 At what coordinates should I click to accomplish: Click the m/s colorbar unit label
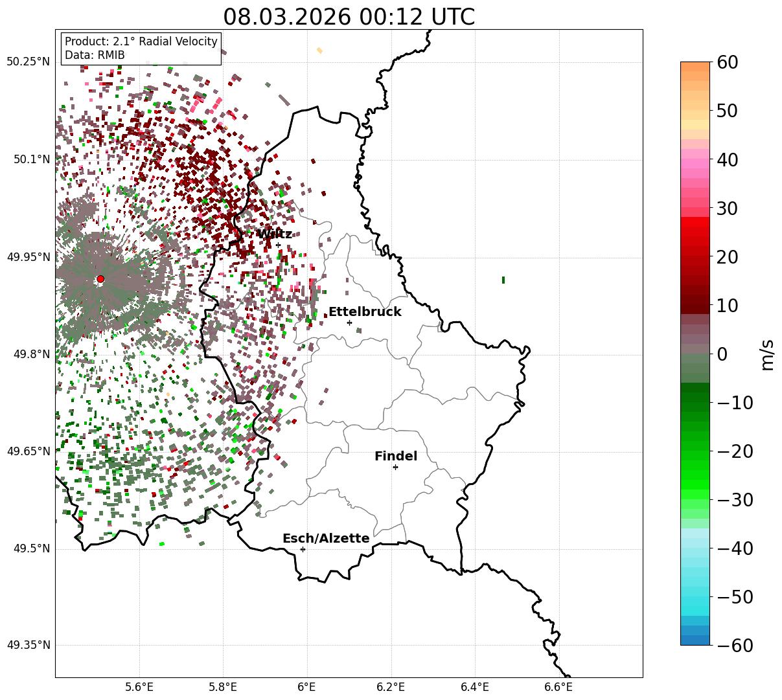coord(768,354)
